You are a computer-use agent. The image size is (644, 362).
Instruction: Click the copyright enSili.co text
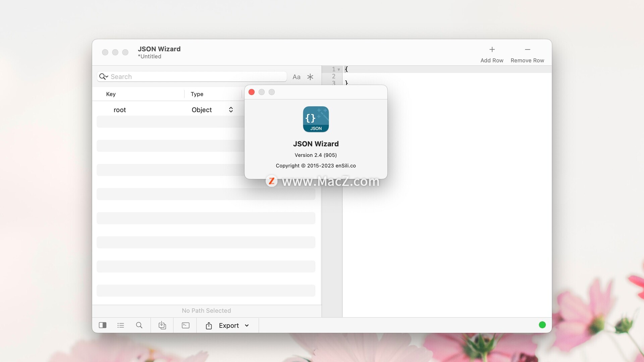(316, 166)
